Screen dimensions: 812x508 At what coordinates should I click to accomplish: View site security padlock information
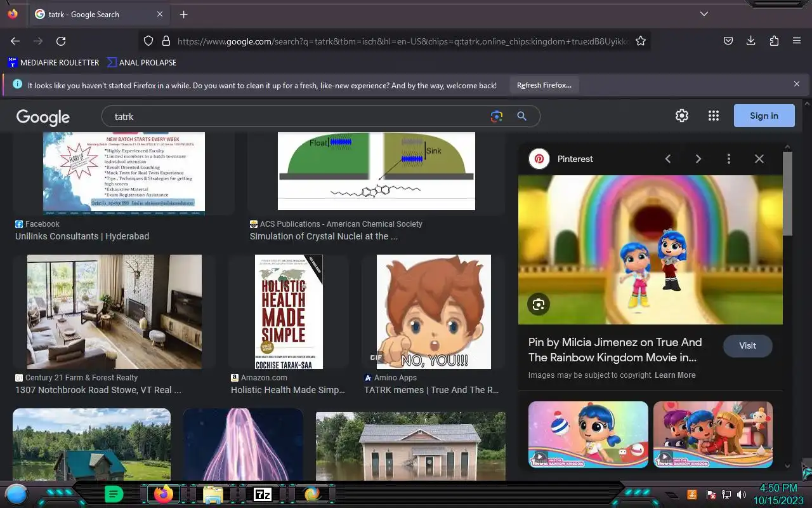coord(166,41)
